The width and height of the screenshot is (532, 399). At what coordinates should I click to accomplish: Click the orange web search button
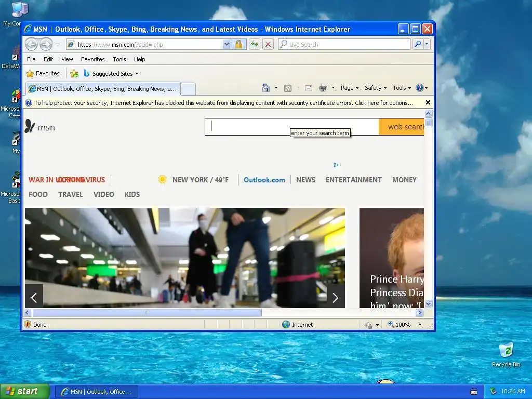pos(402,127)
